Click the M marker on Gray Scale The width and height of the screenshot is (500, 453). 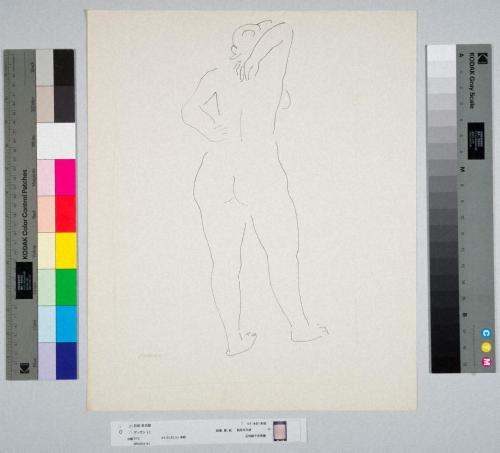tap(462, 169)
